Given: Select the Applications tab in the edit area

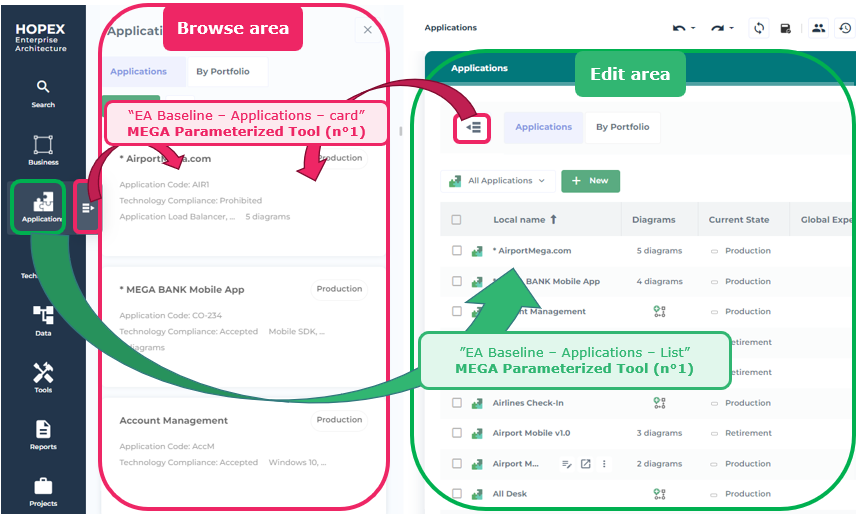Looking at the screenshot, I should click(543, 127).
